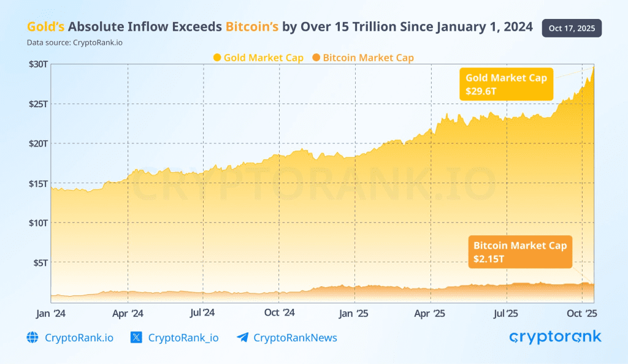The height and width of the screenshot is (364, 628).
Task: Click the orange word Bitcoin's in title
Action: tap(252, 27)
